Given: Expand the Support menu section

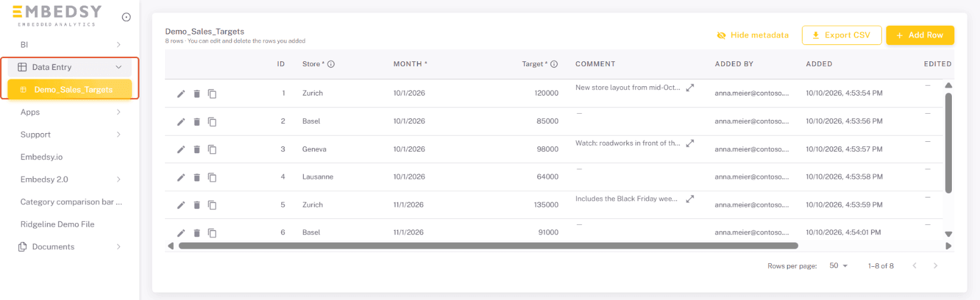Looking at the screenshot, I should (x=70, y=134).
